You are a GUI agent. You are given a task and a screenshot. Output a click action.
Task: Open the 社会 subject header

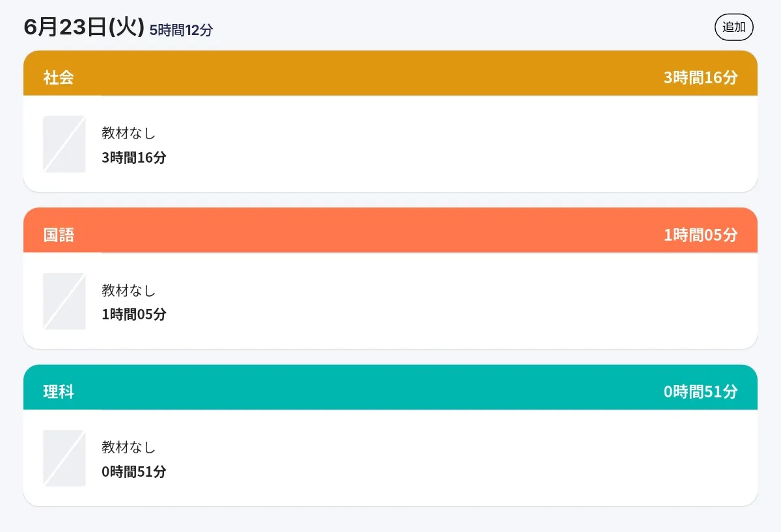pyautogui.click(x=390, y=73)
